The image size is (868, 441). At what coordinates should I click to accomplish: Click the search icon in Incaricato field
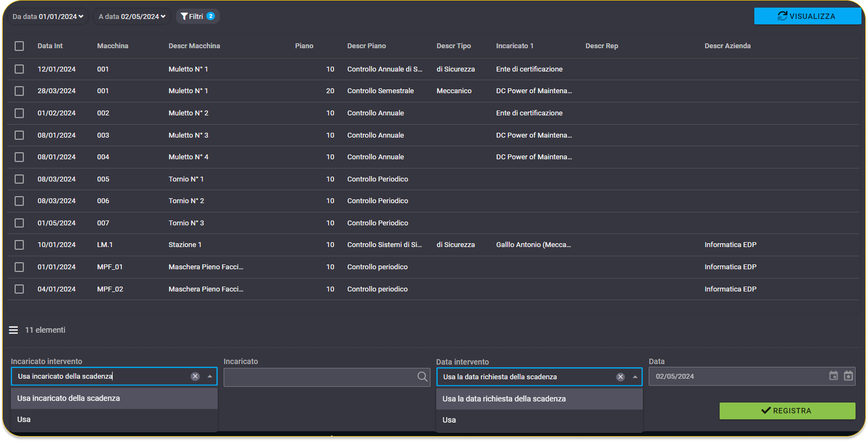click(x=422, y=377)
